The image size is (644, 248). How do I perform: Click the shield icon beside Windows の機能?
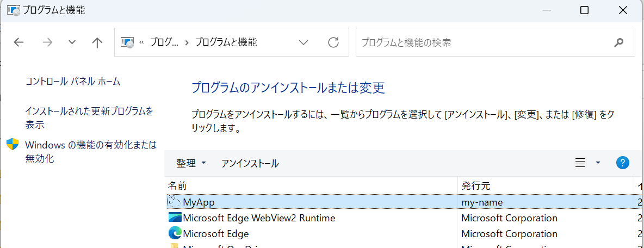point(13,144)
